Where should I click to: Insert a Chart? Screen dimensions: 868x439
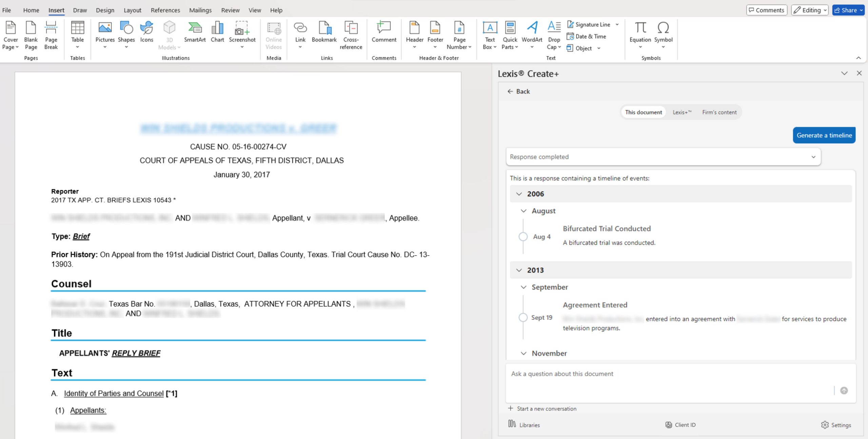tap(217, 34)
